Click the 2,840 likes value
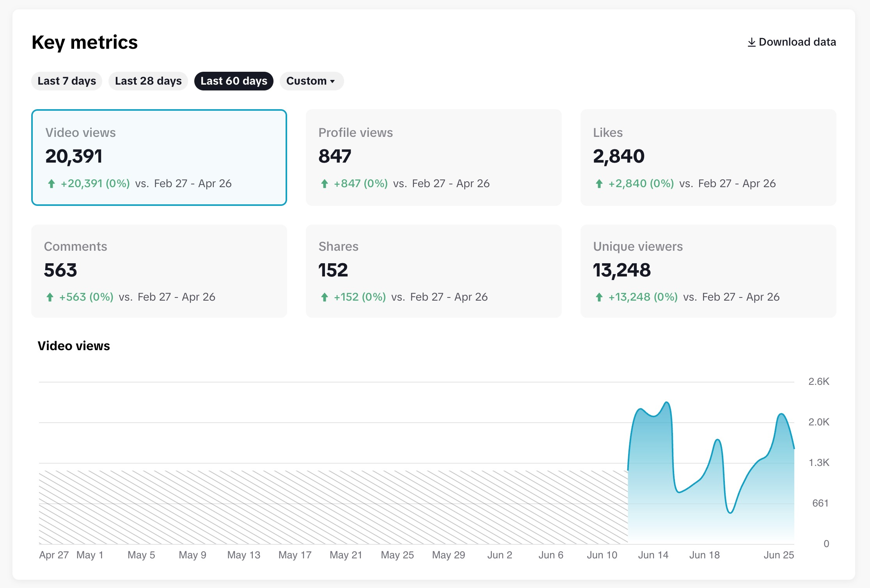The image size is (870, 588). pos(619,156)
